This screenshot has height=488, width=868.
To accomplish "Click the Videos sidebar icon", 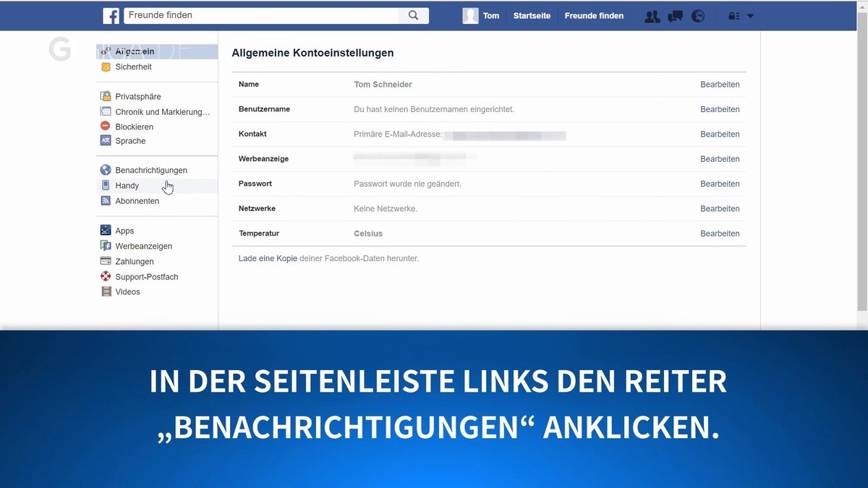I will (106, 291).
